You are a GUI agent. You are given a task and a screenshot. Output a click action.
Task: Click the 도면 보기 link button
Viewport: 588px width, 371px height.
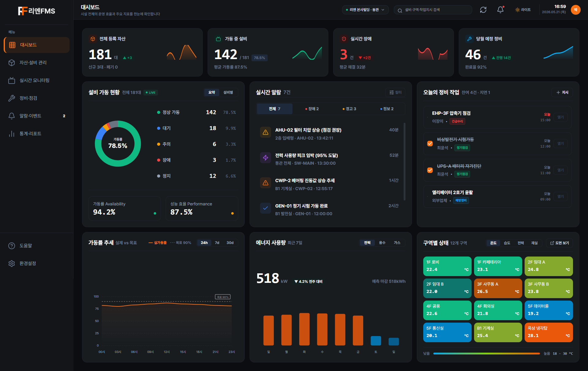click(560, 243)
